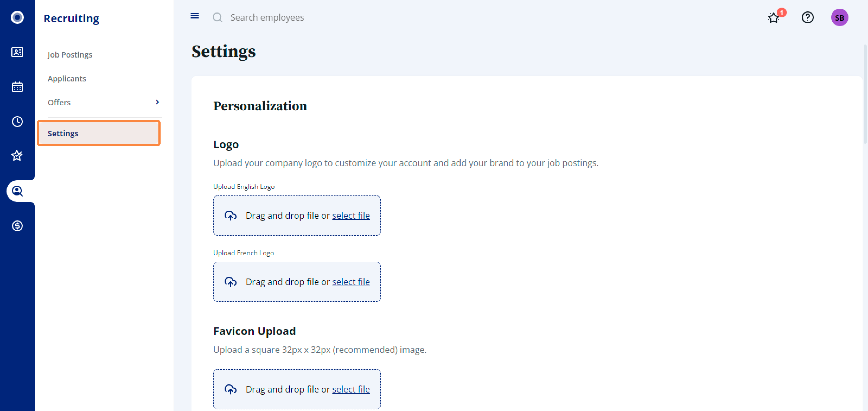Click the Upload French Logo label
This screenshot has width=868, height=411.
tap(244, 252)
